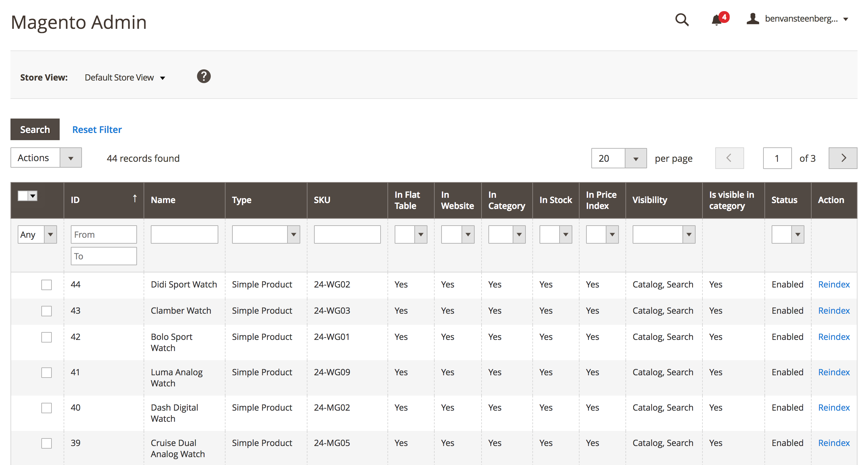
Task: Sort by the SKU column header
Action: point(322,200)
